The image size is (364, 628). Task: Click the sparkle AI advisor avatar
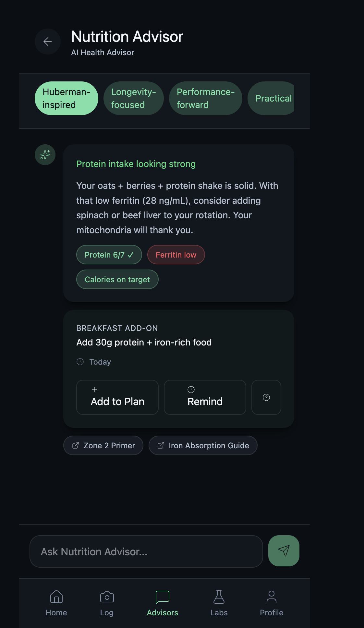point(45,155)
